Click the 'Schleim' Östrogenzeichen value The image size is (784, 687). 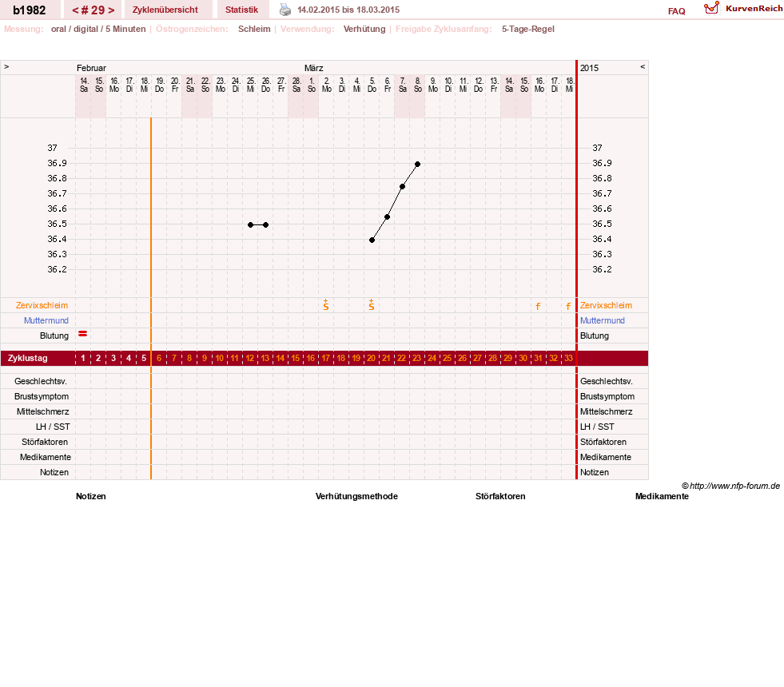tap(254, 29)
